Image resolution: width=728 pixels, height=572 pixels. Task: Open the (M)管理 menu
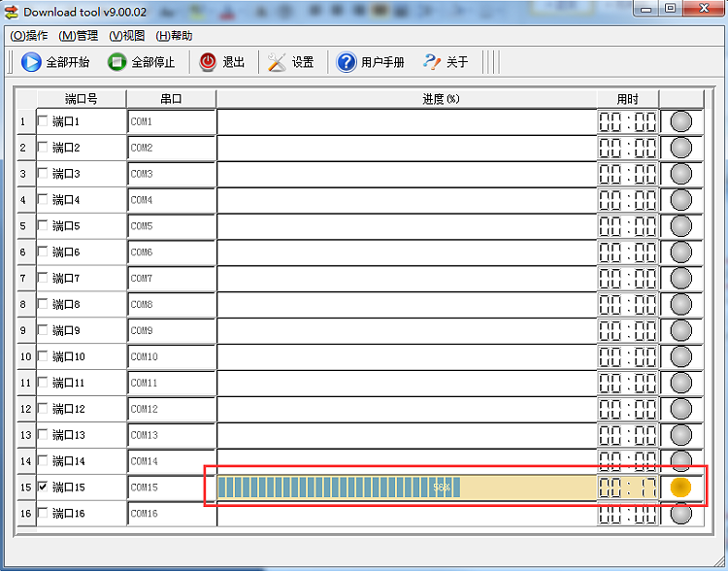click(79, 36)
